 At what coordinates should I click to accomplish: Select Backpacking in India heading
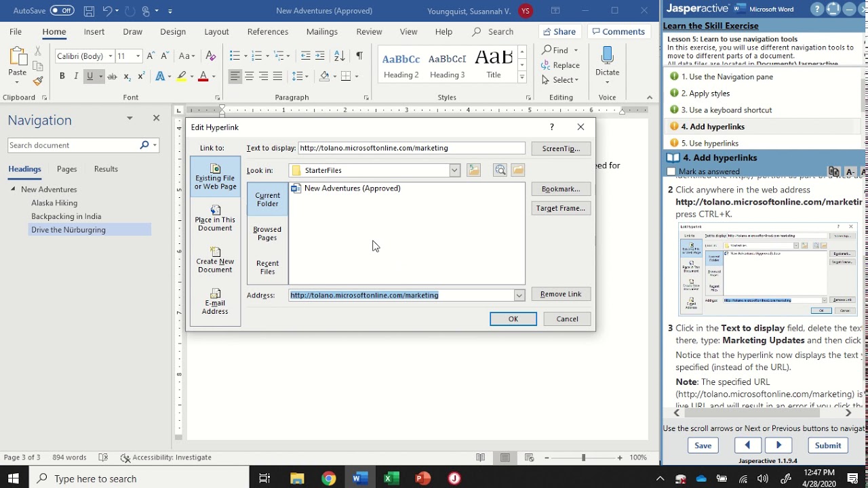[66, 216]
